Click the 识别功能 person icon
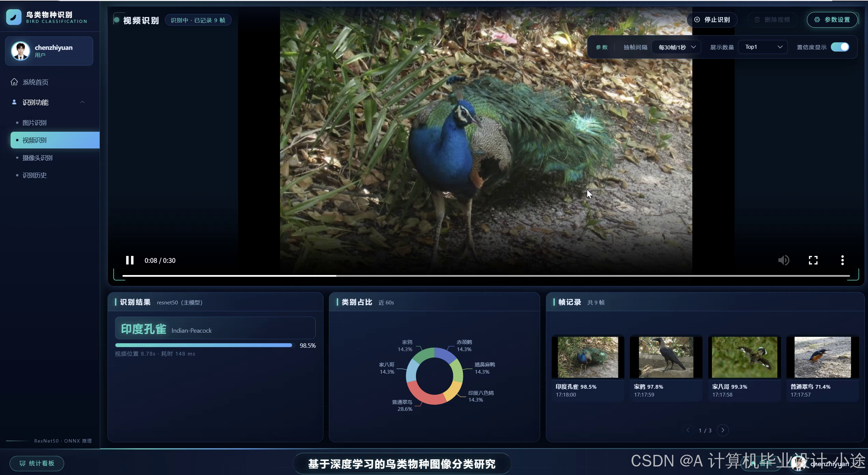This screenshot has height=475, width=868. point(14,102)
